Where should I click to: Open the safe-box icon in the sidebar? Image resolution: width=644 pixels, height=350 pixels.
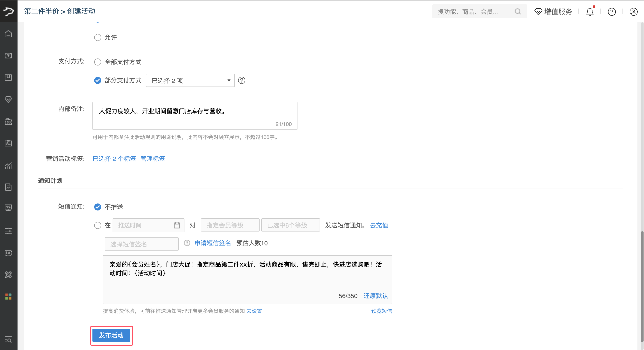tap(9, 253)
